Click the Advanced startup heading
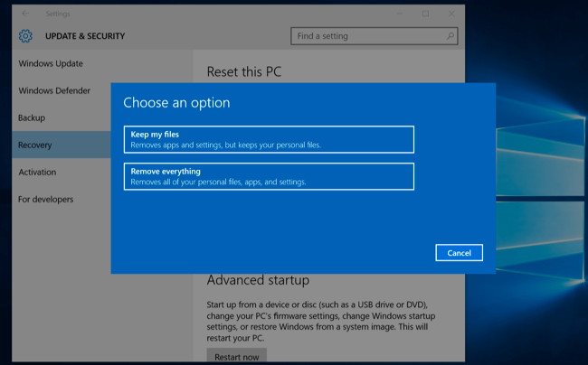The image size is (588, 365). click(258, 280)
